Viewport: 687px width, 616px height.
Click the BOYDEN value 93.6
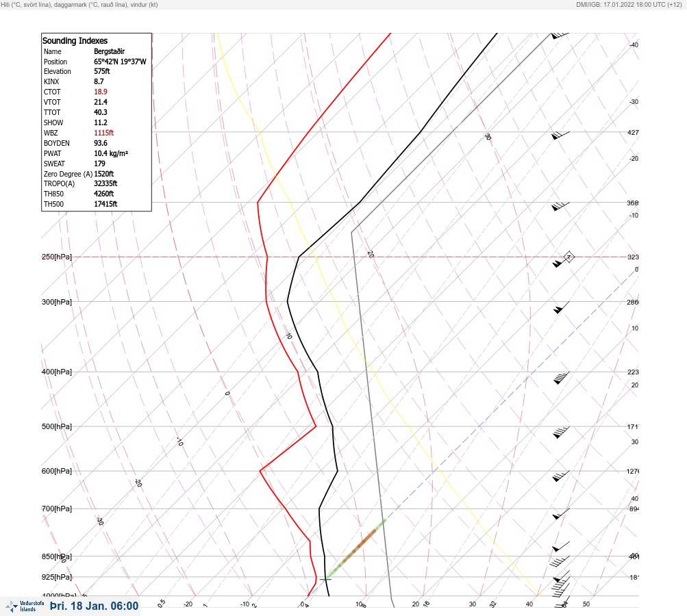click(x=100, y=143)
